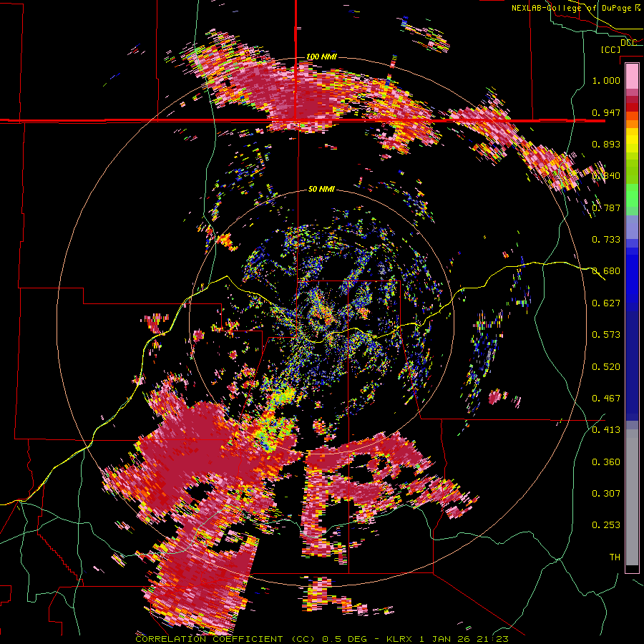Click the [CC] color bar heading
644x644 pixels.
[x=610, y=49]
